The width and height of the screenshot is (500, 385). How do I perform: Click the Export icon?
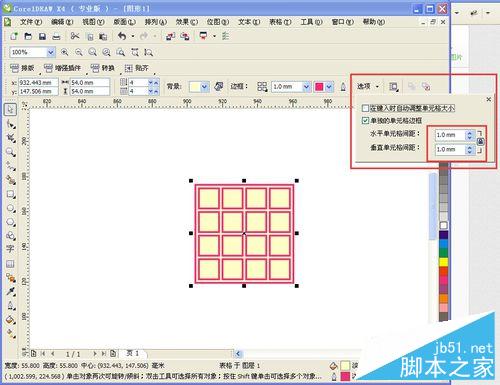pyautogui.click(x=185, y=36)
